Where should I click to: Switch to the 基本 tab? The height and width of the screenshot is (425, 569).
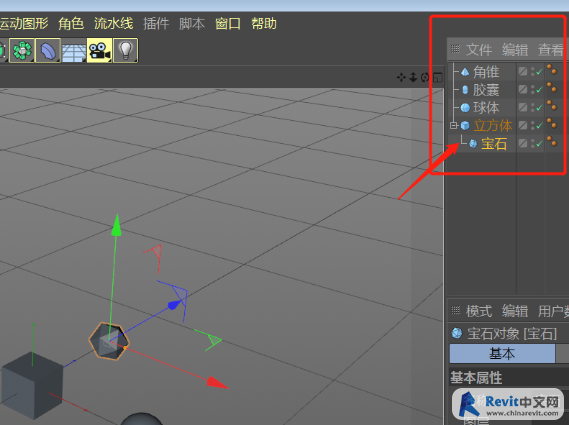pos(502,354)
